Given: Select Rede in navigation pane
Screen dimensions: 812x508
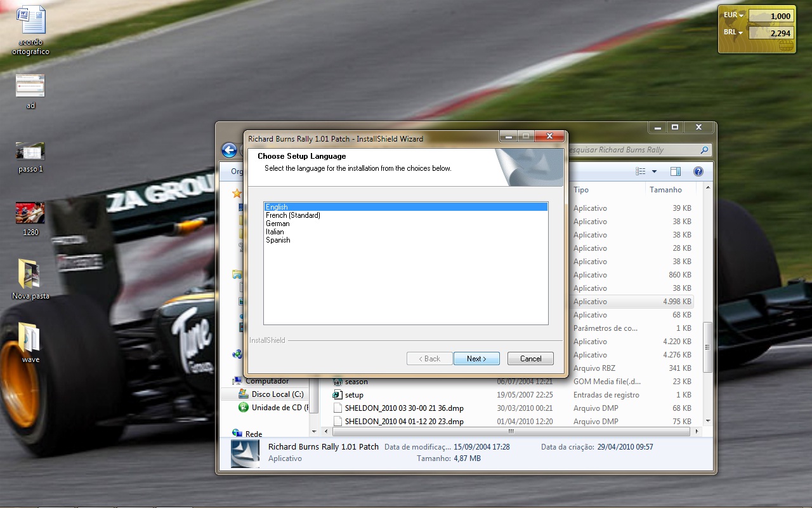Looking at the screenshot, I should pos(254,434).
